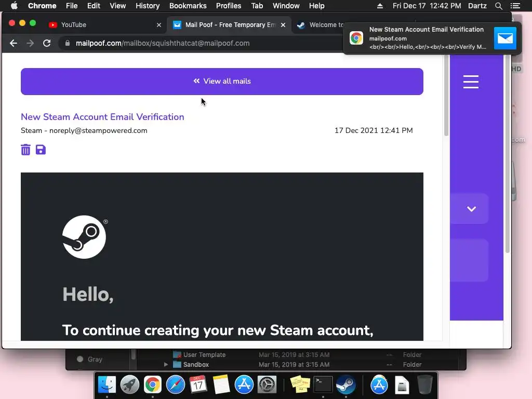Screen dimensions: 532x399
Task: Open the Edit menu
Action: 94,6
